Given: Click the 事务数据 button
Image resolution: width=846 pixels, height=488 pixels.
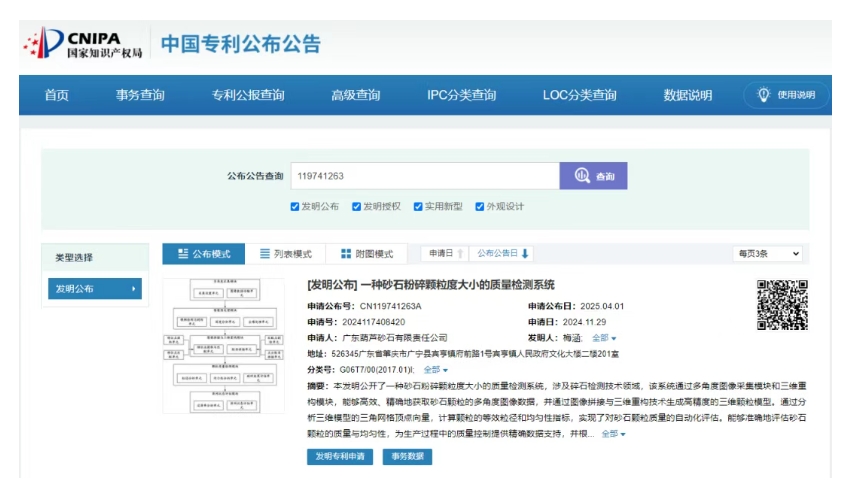Looking at the screenshot, I should click(407, 456).
